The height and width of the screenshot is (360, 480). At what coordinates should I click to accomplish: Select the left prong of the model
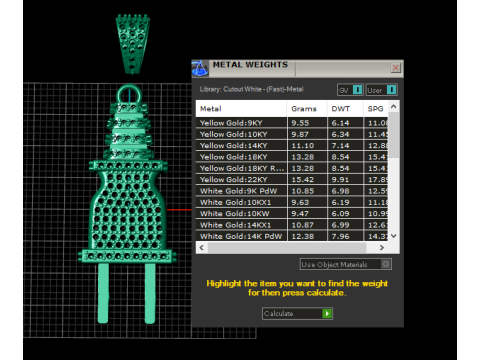point(103,293)
